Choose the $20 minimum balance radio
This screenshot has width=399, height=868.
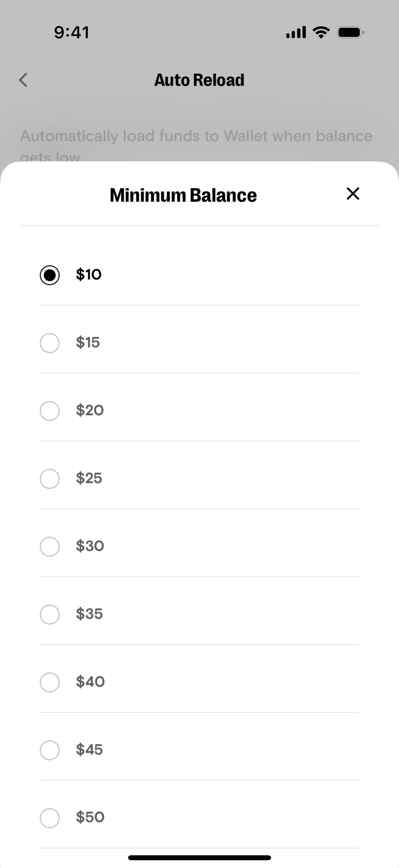coord(50,411)
